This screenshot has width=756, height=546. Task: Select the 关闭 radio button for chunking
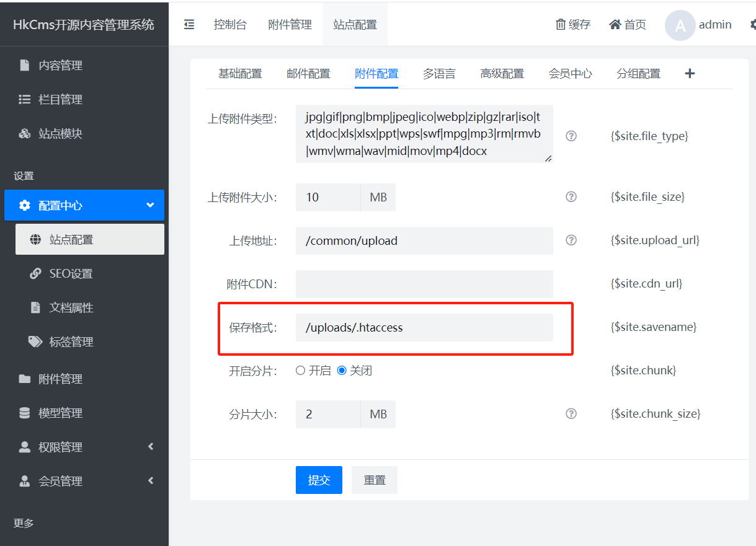click(342, 371)
